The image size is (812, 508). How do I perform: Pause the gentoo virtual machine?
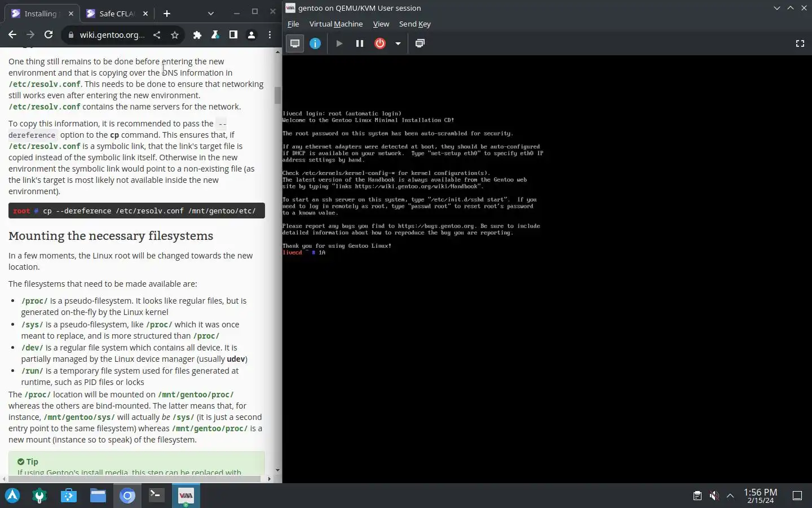click(359, 43)
